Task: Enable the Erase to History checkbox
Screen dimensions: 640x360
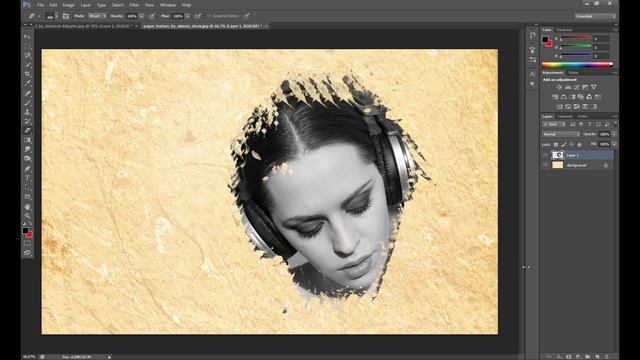Action: click(x=209, y=16)
